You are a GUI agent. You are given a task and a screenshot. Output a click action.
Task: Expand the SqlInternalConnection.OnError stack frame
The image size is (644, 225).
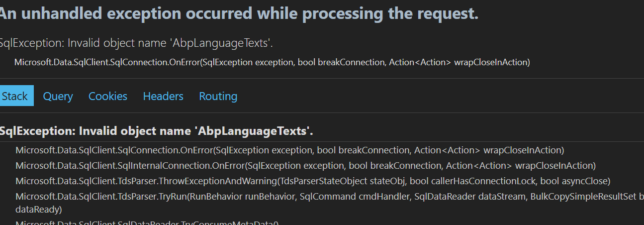305,165
